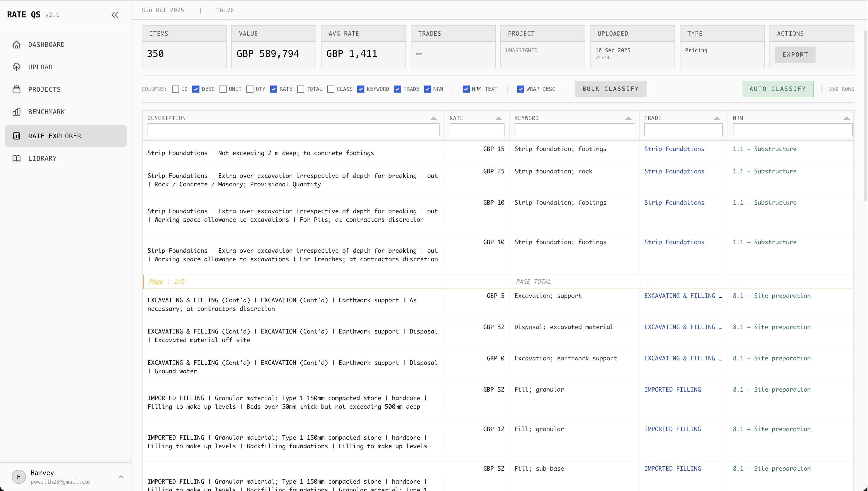Click the Benchmark bar chart icon
This screenshot has width=868, height=491.
coord(17,112)
